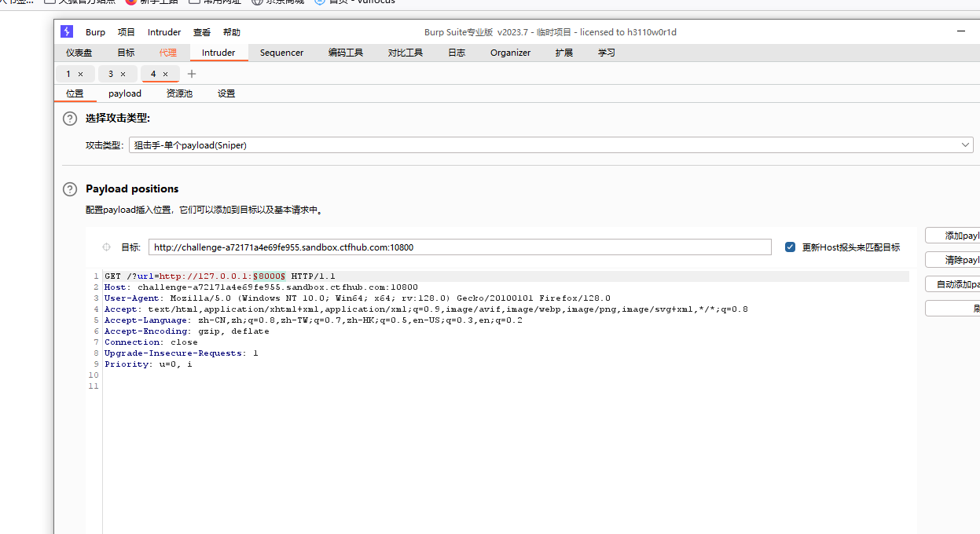Switch to the 仪表盘 tab
Viewport: 980px width, 534px height.
(x=79, y=53)
